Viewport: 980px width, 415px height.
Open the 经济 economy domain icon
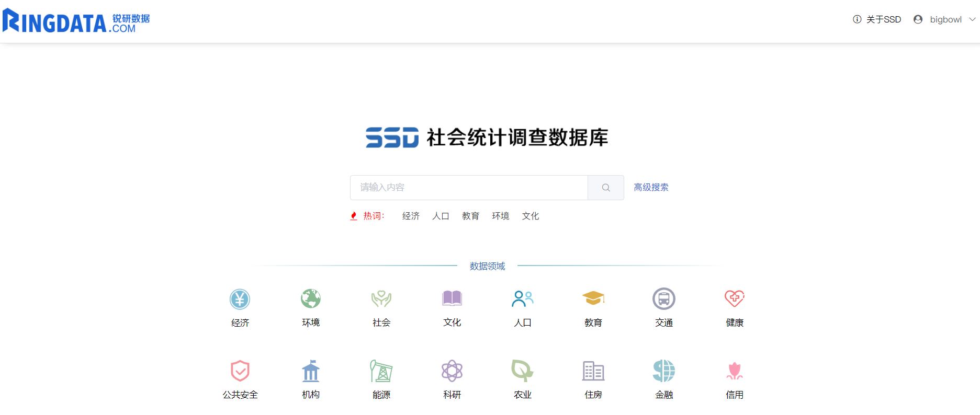(240, 299)
